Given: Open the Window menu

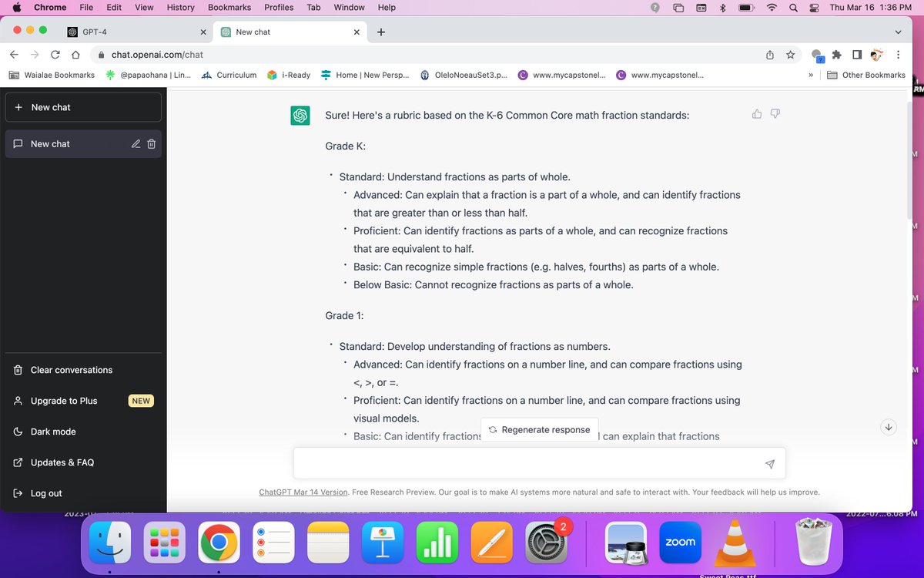Looking at the screenshot, I should coord(349,8).
